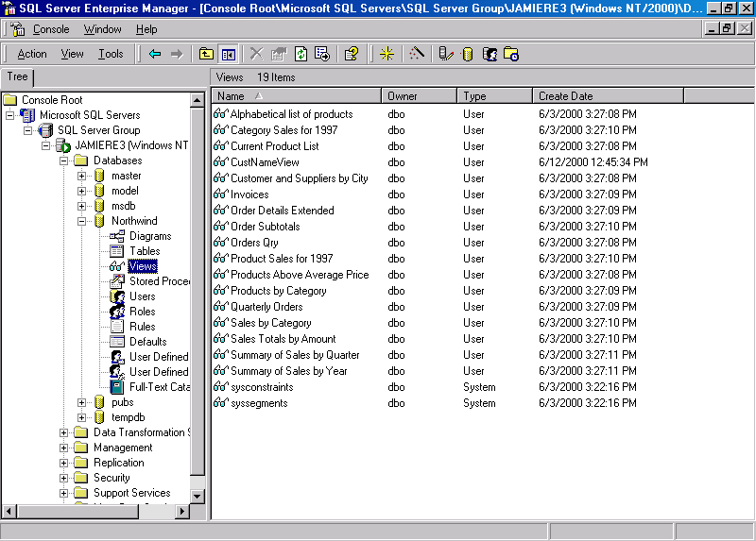The image size is (756, 541).
Task: Click the tree pane scroll down arrow
Action: [x=197, y=496]
